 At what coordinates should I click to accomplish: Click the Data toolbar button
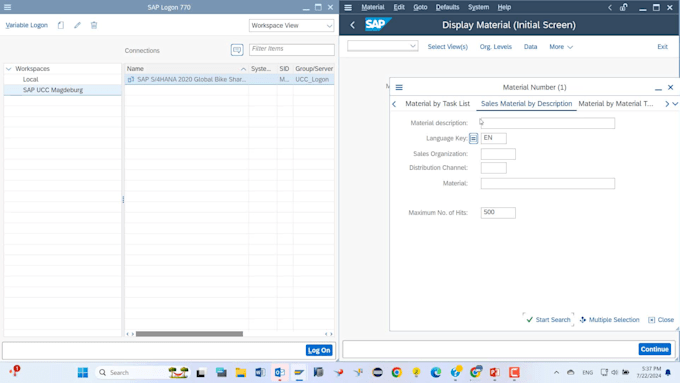pyautogui.click(x=530, y=47)
